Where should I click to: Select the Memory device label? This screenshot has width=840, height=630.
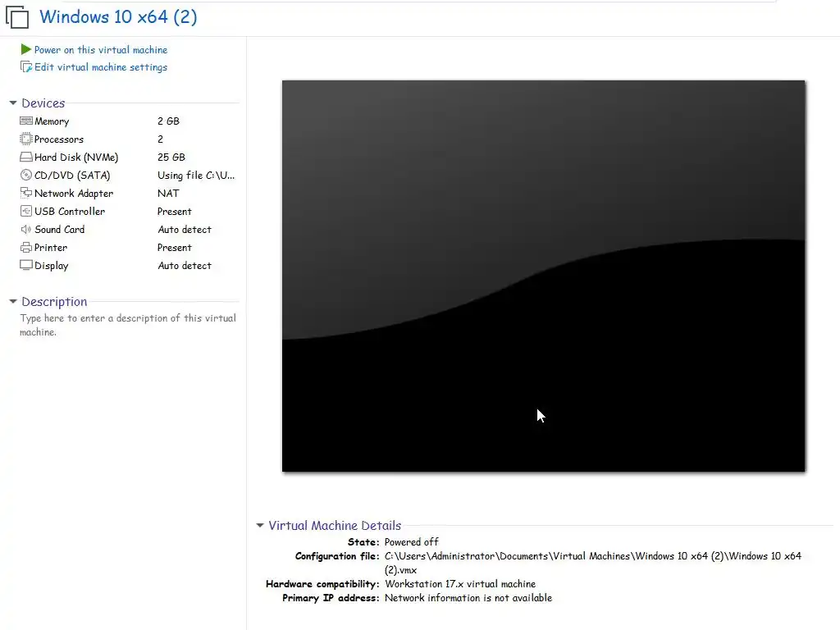click(52, 121)
